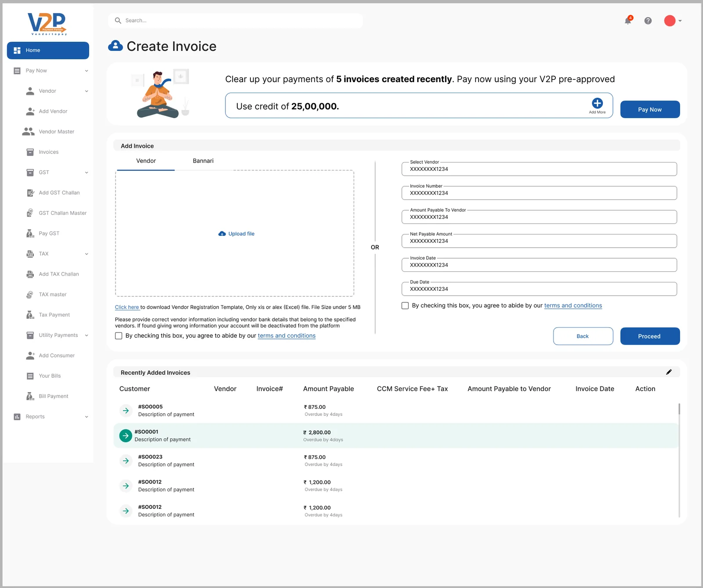Click the Invoices sidebar icon
Screen dimensions: 703x588
pos(30,152)
